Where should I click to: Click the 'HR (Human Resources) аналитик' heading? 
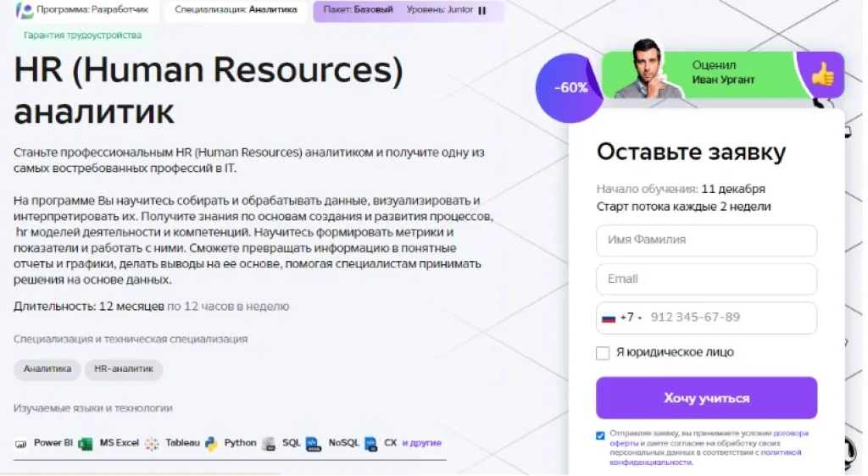[x=209, y=91]
